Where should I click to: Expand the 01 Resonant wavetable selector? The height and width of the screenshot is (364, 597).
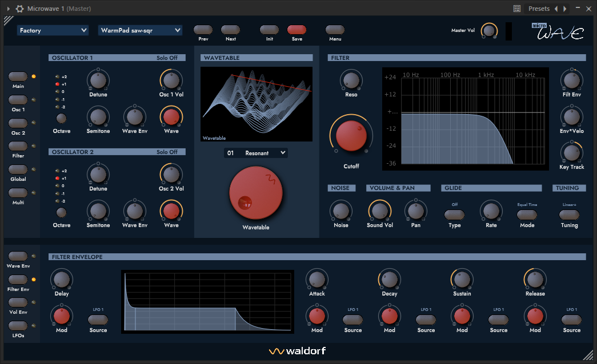tap(256, 153)
